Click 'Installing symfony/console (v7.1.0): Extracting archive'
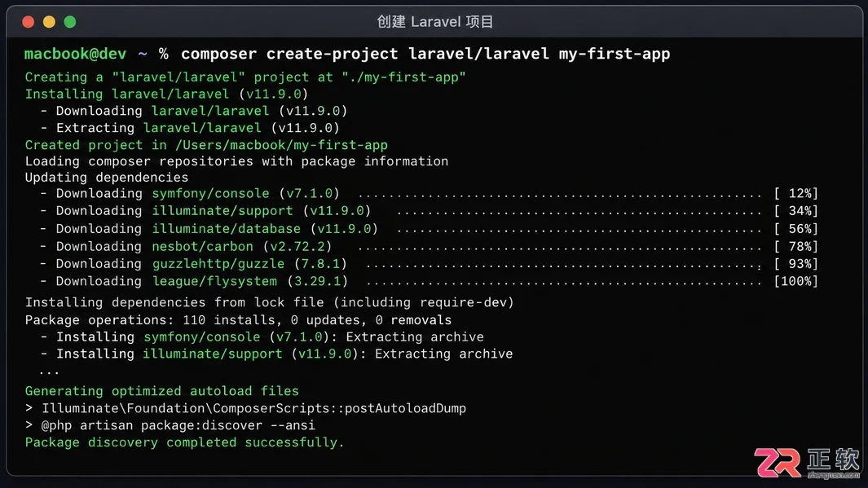This screenshot has height=488, width=868. pos(270,336)
